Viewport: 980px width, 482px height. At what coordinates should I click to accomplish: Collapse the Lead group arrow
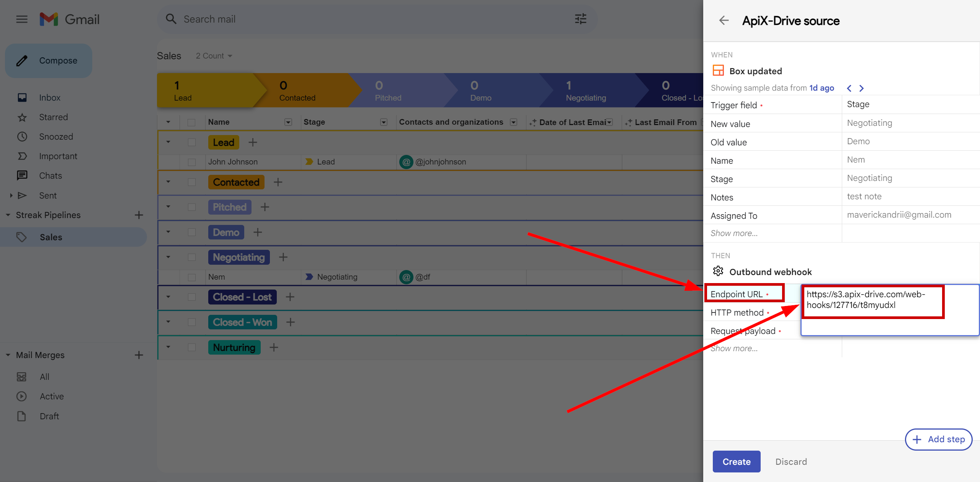[168, 142]
